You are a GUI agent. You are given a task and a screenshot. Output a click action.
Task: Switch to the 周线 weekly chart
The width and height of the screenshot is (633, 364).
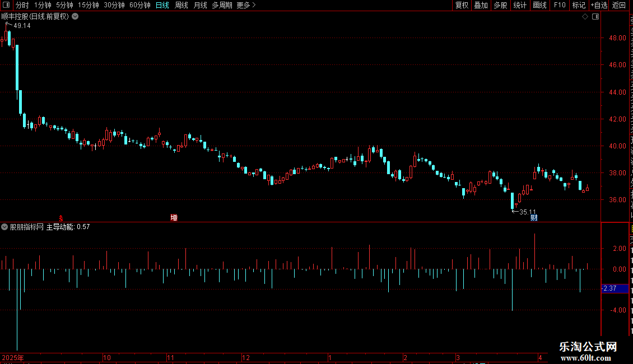181,5
